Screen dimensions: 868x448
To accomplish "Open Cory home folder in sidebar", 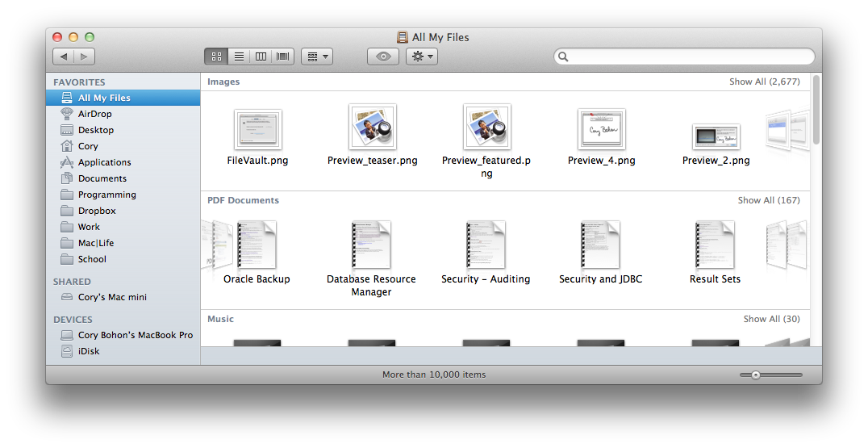I will [88, 146].
